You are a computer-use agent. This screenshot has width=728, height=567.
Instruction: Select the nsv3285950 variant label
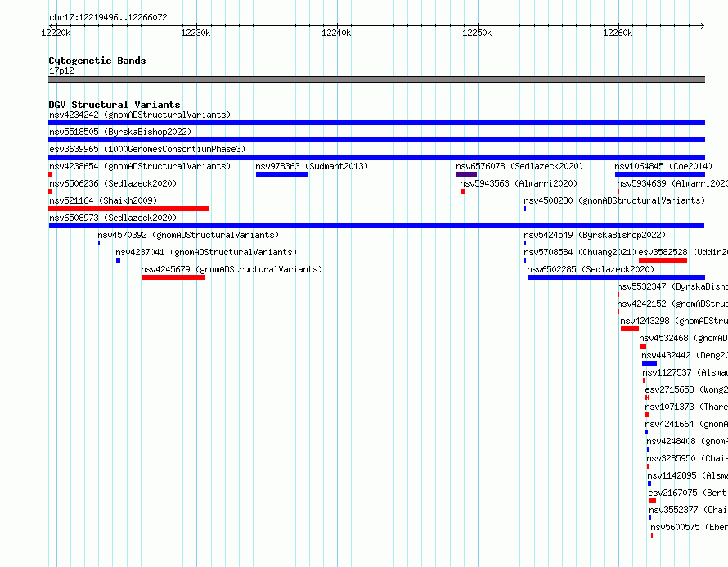687,458
